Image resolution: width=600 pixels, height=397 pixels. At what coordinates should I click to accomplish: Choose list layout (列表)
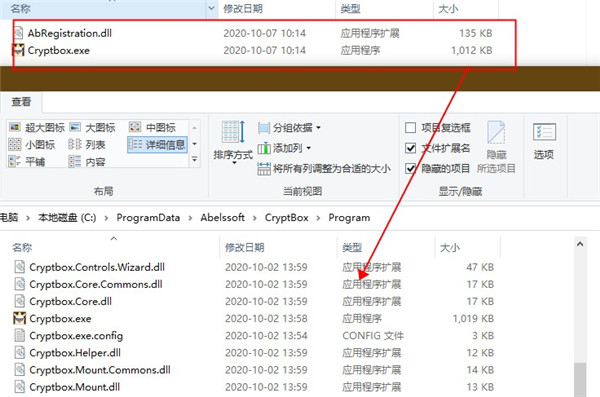point(87,145)
